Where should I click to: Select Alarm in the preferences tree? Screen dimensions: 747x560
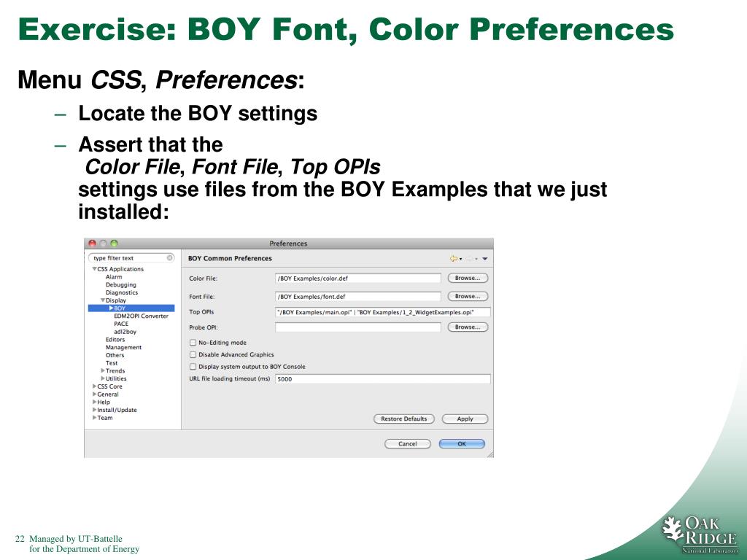114,276
